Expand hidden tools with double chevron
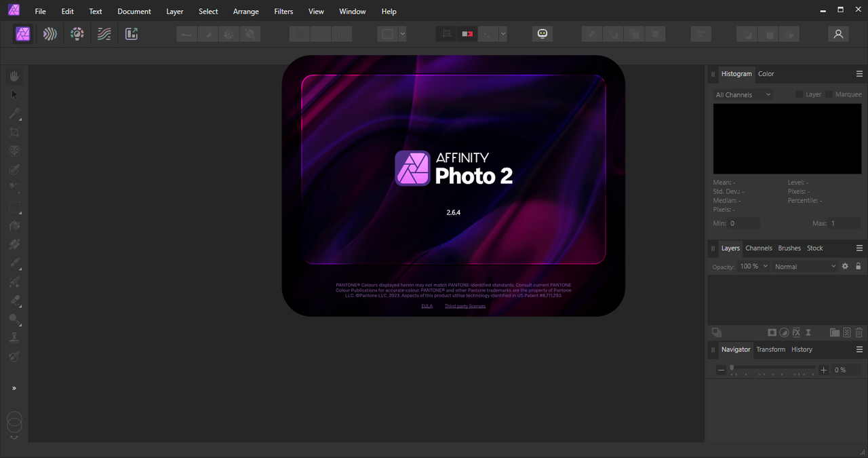Image resolution: width=868 pixels, height=458 pixels. 14,388
